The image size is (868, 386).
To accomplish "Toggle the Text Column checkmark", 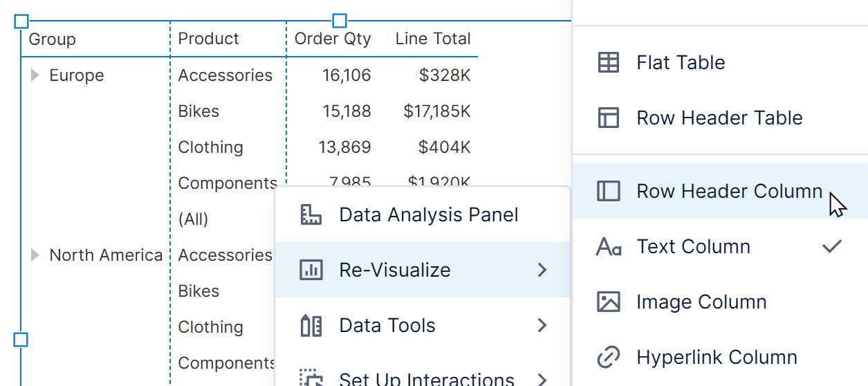I will (832, 246).
